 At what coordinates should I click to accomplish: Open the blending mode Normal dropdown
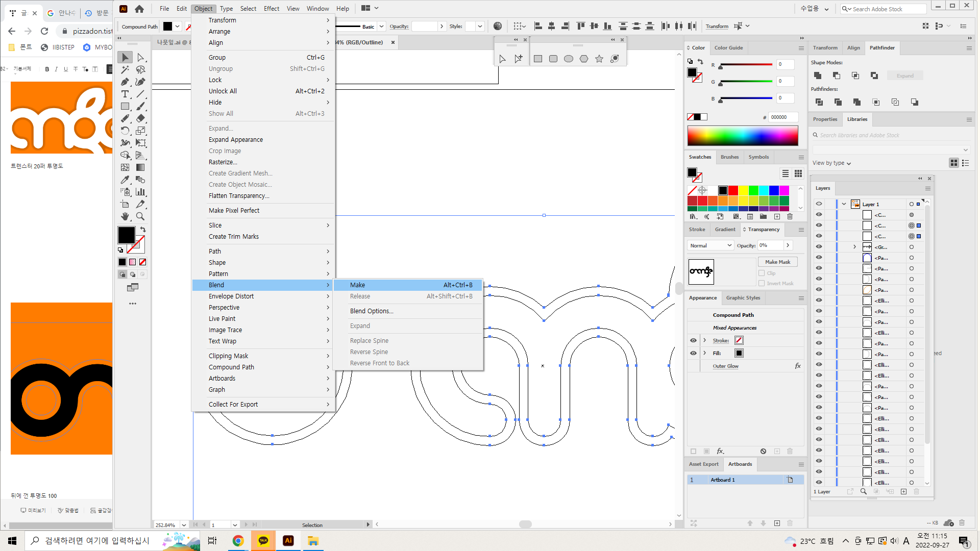[x=710, y=245]
